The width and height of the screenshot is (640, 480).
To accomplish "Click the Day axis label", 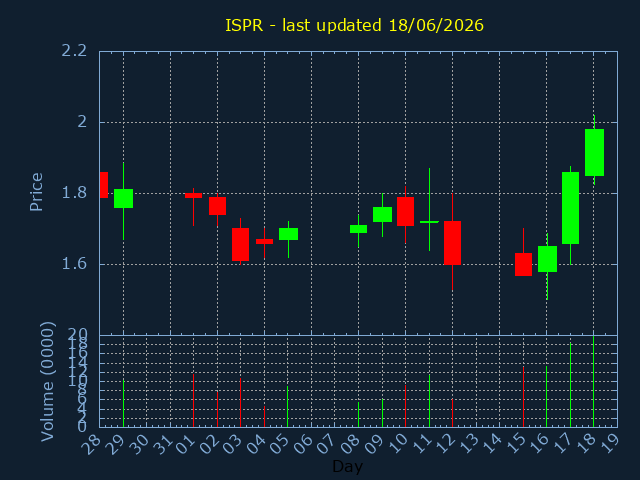I will (x=347, y=466).
